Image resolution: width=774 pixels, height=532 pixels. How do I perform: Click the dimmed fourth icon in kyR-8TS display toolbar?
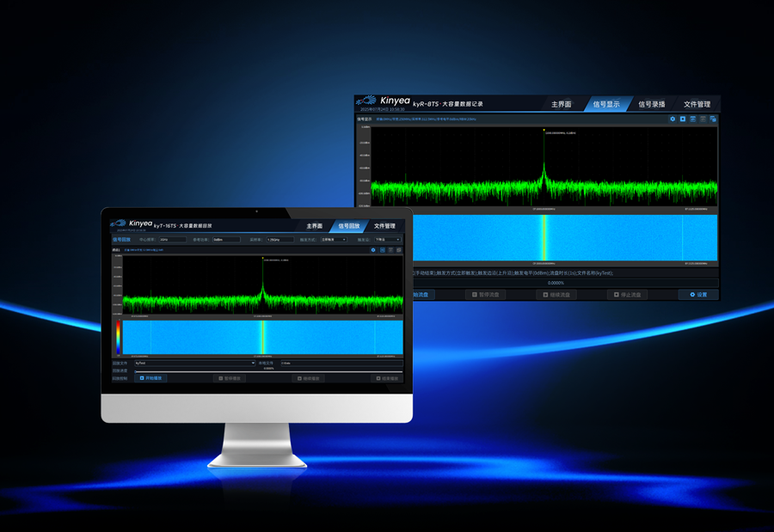pyautogui.click(x=703, y=119)
